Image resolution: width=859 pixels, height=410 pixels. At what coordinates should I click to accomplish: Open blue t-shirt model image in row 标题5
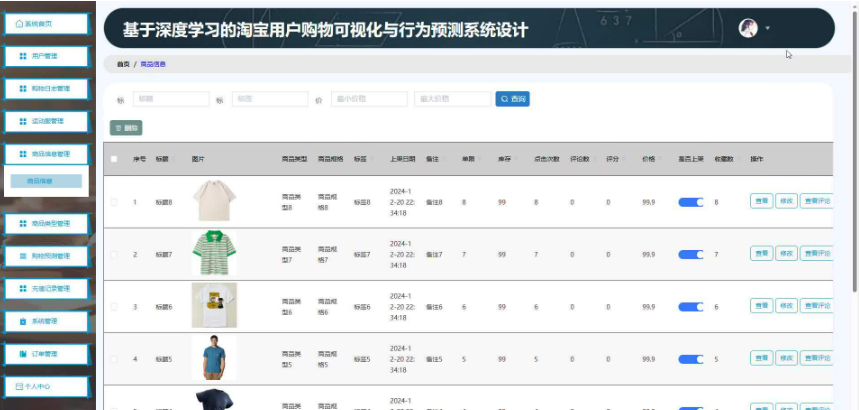[x=214, y=358]
